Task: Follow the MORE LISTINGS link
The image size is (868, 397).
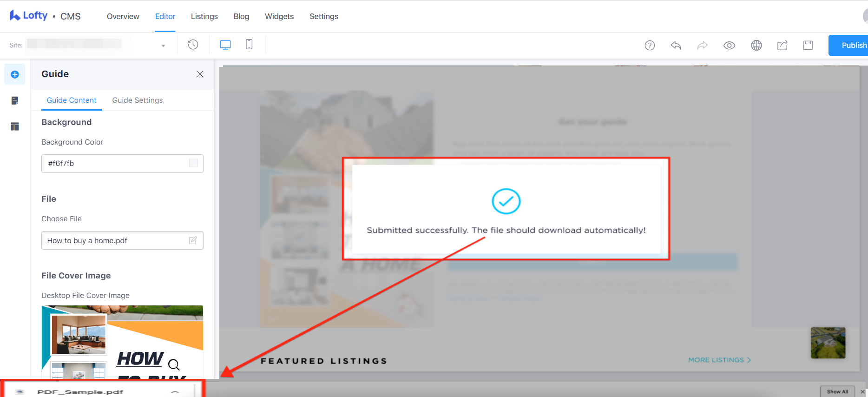Action: (719, 360)
